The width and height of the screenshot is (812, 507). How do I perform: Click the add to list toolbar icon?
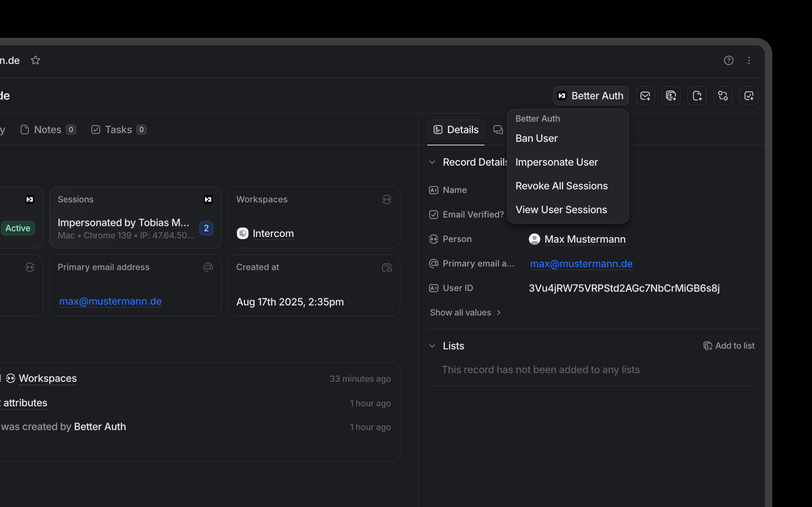click(x=671, y=96)
